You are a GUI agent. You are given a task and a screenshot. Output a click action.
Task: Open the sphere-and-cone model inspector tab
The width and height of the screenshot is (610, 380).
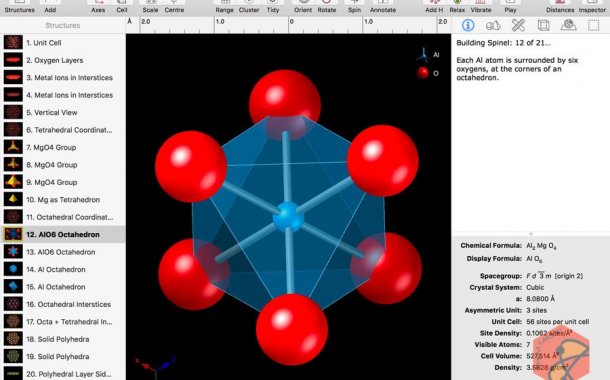(493, 26)
